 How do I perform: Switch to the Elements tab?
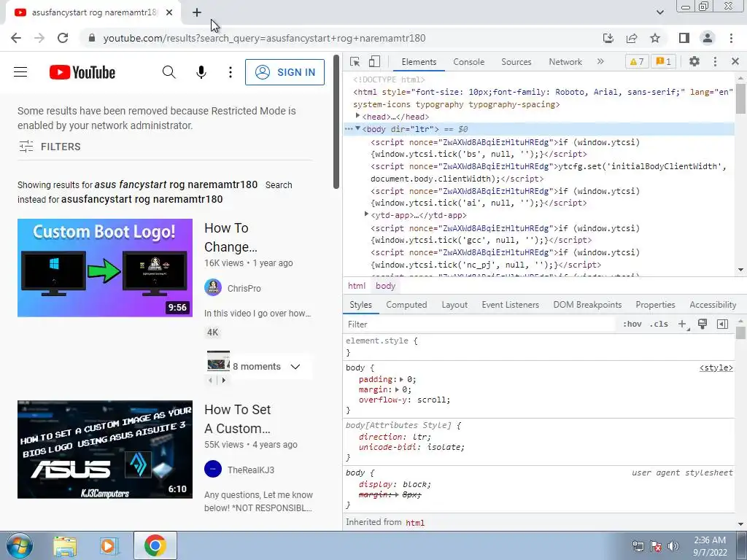[419, 62]
